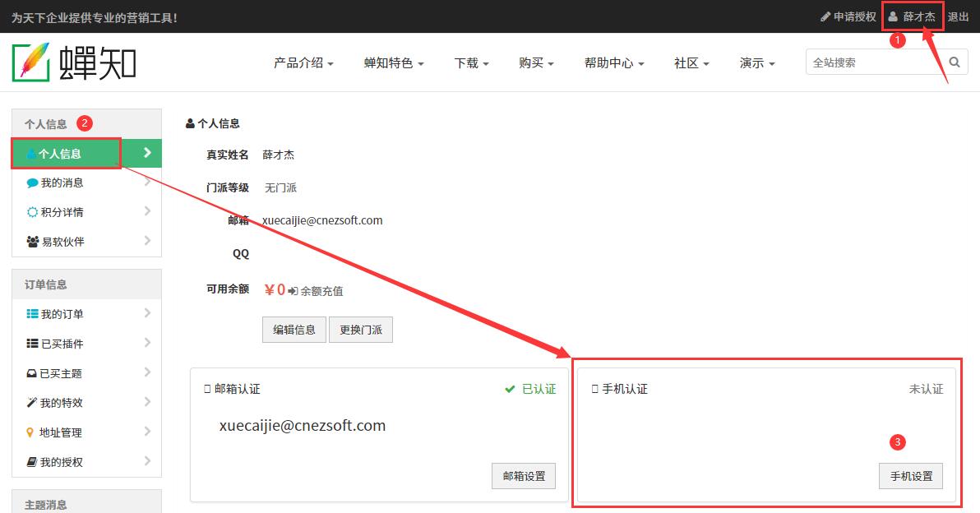Click the chevron on 积分详情 row
The width and height of the screenshot is (980, 513).
(x=147, y=211)
